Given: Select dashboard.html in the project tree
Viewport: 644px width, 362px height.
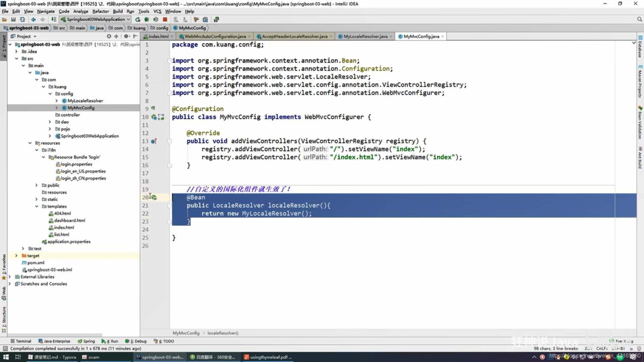Looking at the screenshot, I should (x=69, y=220).
